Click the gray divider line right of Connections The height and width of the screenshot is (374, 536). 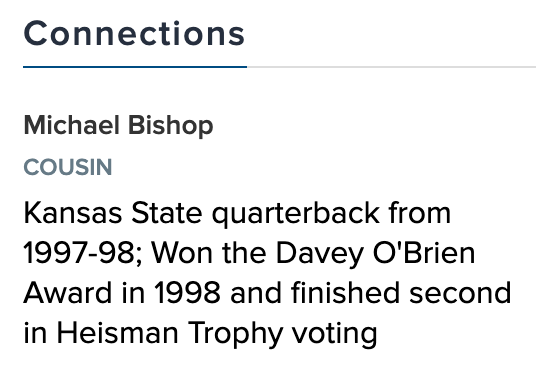(391, 67)
